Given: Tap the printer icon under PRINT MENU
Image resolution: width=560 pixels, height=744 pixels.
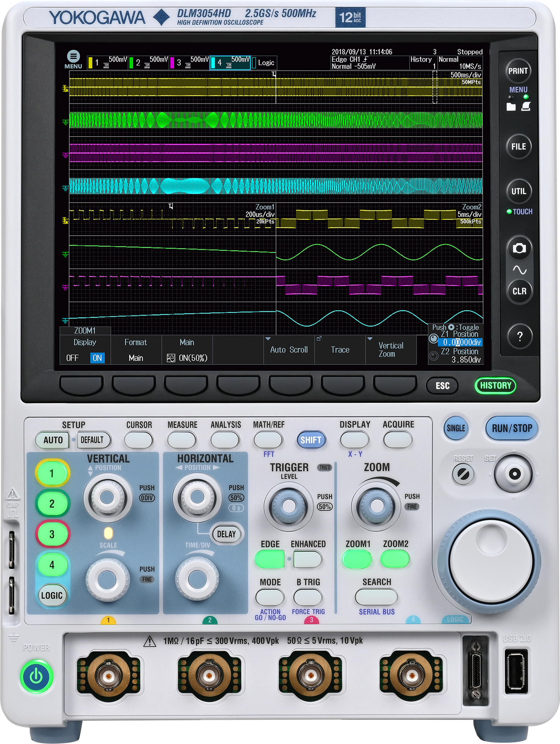Looking at the screenshot, I should click(x=526, y=106).
